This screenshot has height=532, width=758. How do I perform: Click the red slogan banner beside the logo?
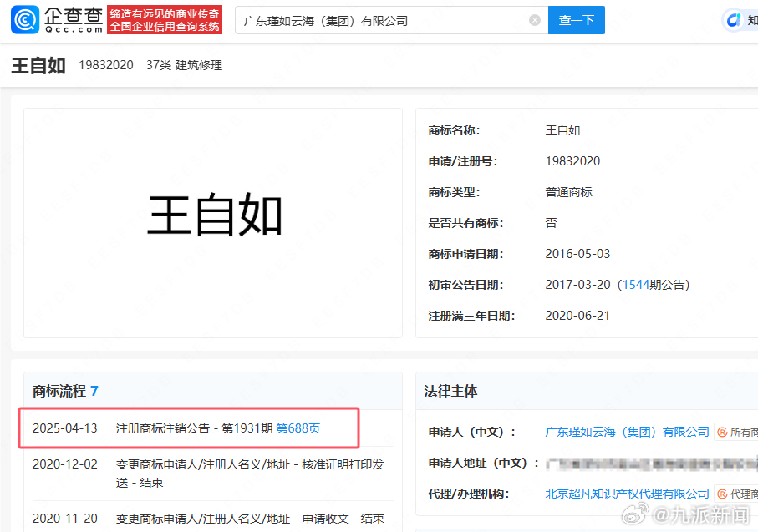[x=165, y=20]
